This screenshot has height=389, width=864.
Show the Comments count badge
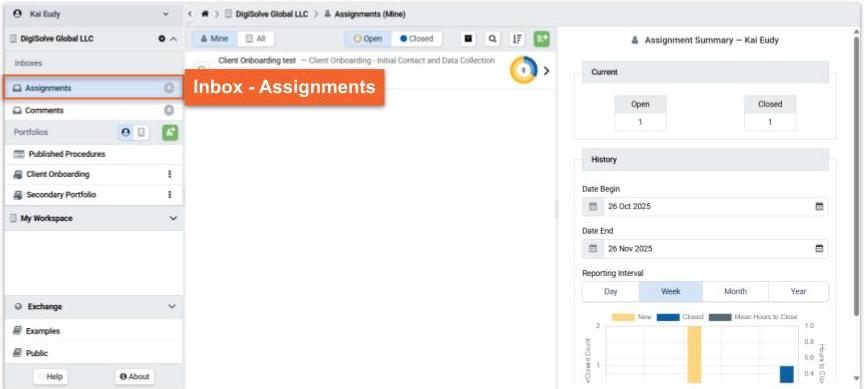pyautogui.click(x=169, y=110)
